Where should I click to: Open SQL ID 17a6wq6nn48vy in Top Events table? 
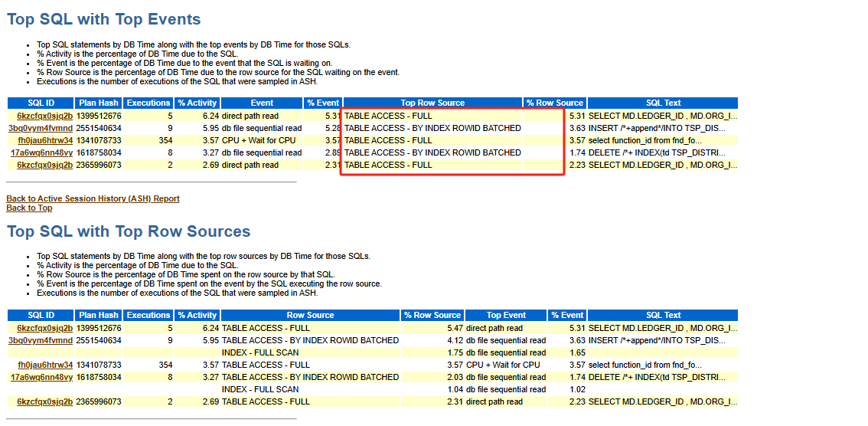(41, 152)
